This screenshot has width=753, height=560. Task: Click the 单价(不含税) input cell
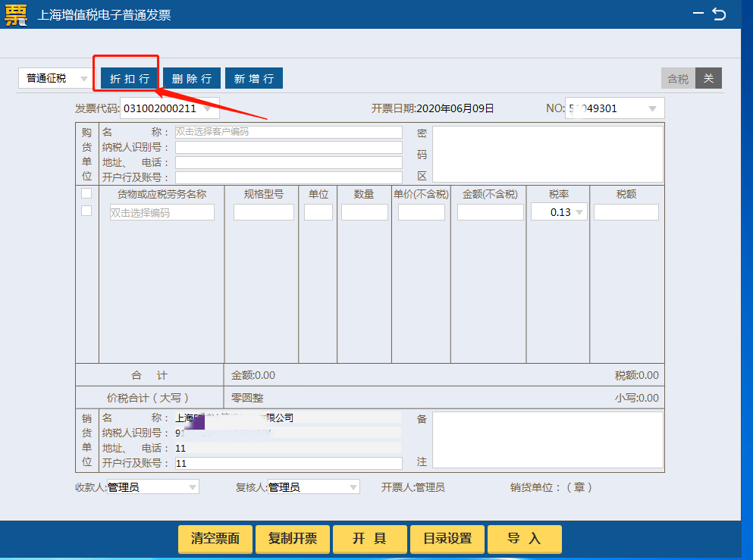point(422,212)
